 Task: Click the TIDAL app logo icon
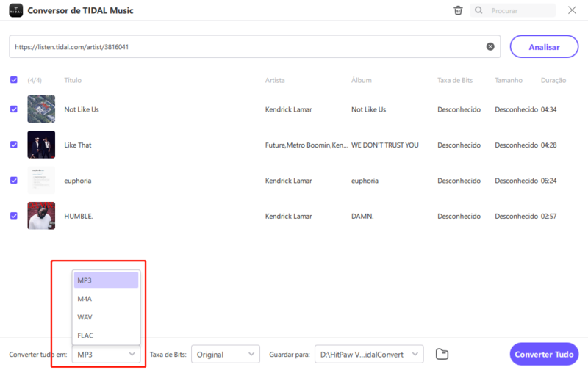(x=15, y=10)
